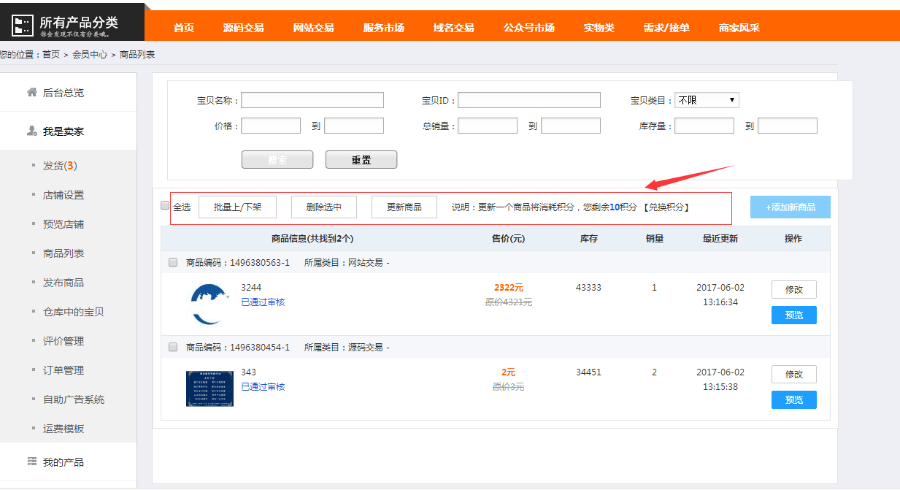Toggle the 全选 select-all checkbox
Image resolution: width=900 pixels, height=490 pixels.
coord(165,206)
